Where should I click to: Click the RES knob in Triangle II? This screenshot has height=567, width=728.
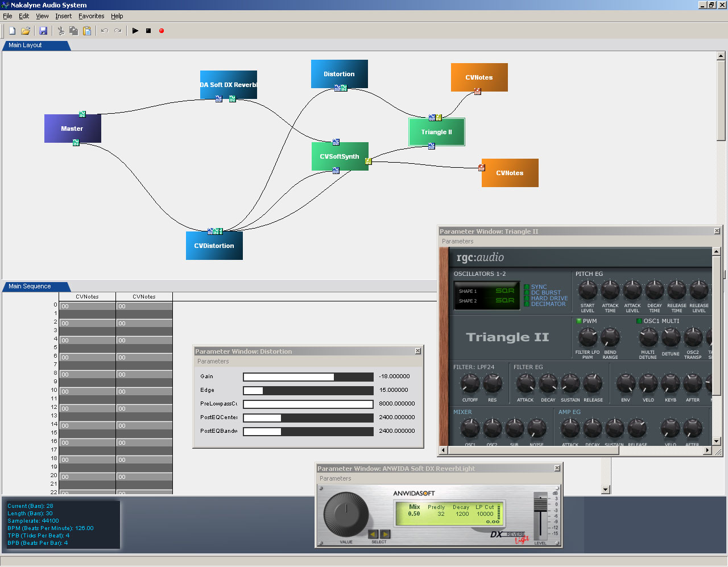[493, 384]
